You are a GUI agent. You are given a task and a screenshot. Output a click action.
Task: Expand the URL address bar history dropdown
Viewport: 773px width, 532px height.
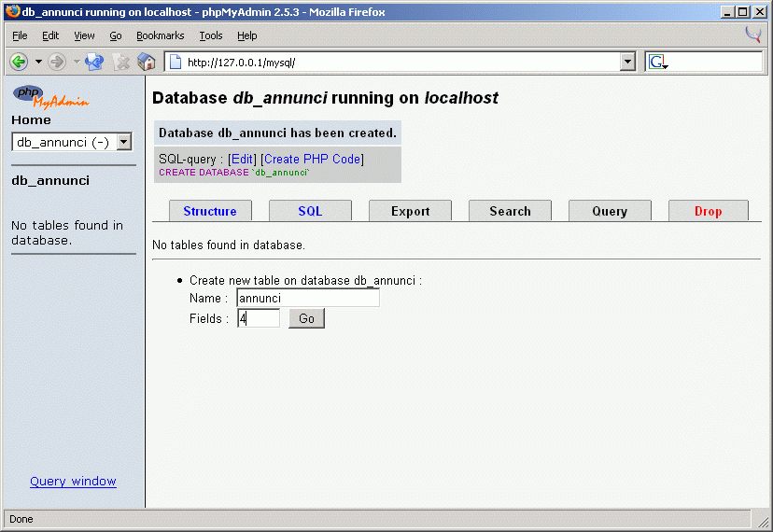[x=627, y=62]
